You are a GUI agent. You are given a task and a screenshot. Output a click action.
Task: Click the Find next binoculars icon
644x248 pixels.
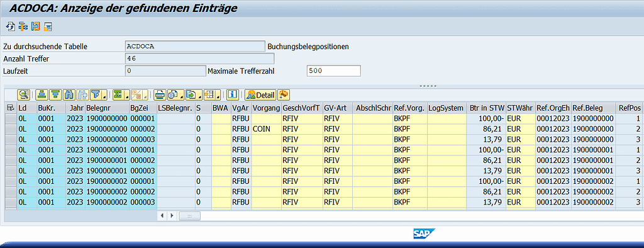[x=82, y=95]
